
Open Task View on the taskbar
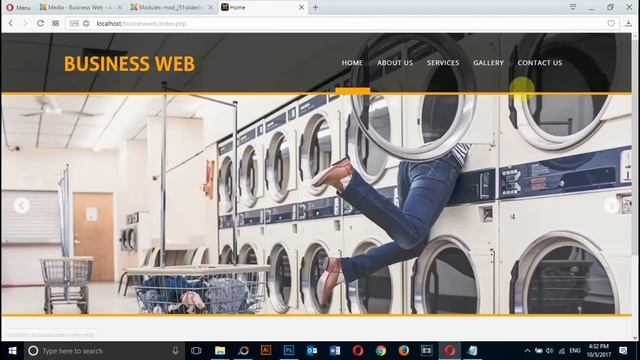click(196, 351)
